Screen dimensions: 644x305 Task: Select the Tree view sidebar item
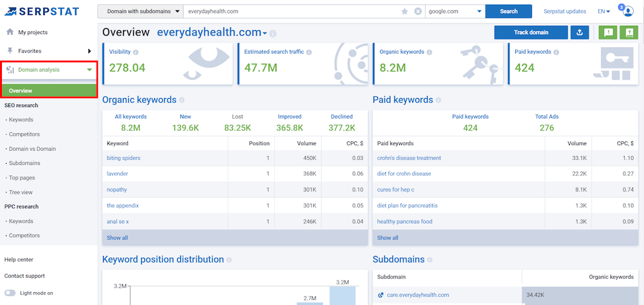(21, 192)
